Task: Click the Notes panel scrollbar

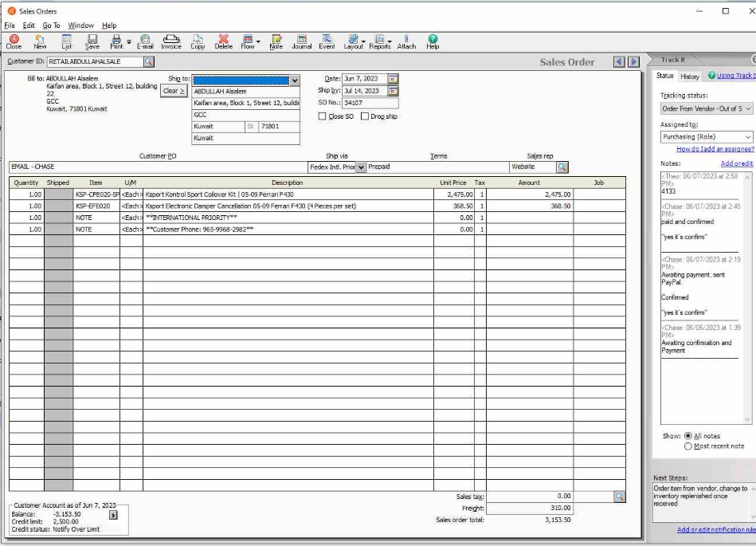Action: tap(747, 298)
